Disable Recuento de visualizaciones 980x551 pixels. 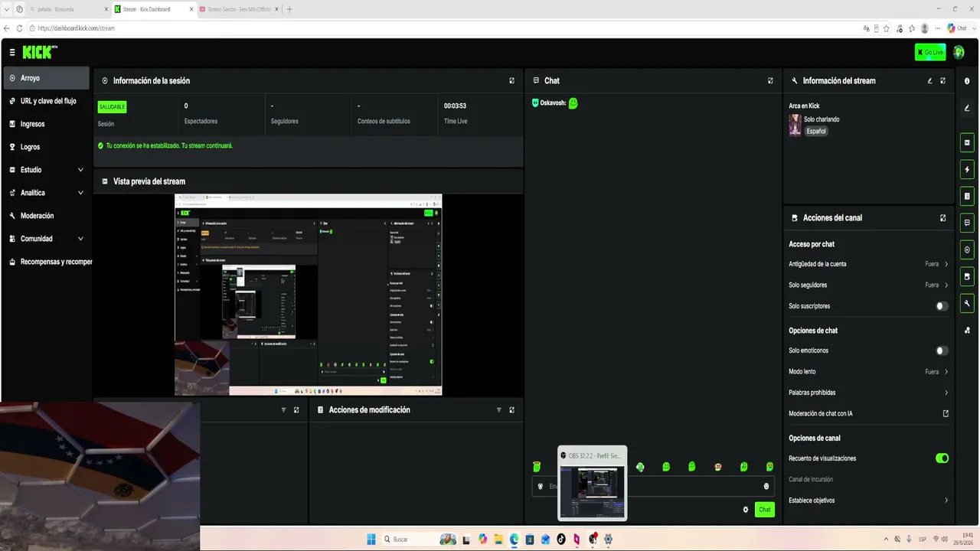[942, 458]
